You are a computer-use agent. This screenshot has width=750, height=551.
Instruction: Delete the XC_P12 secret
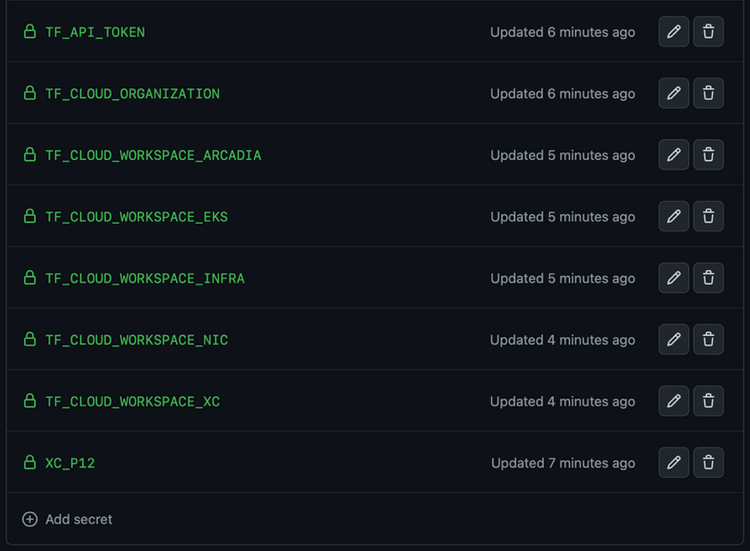[708, 463]
